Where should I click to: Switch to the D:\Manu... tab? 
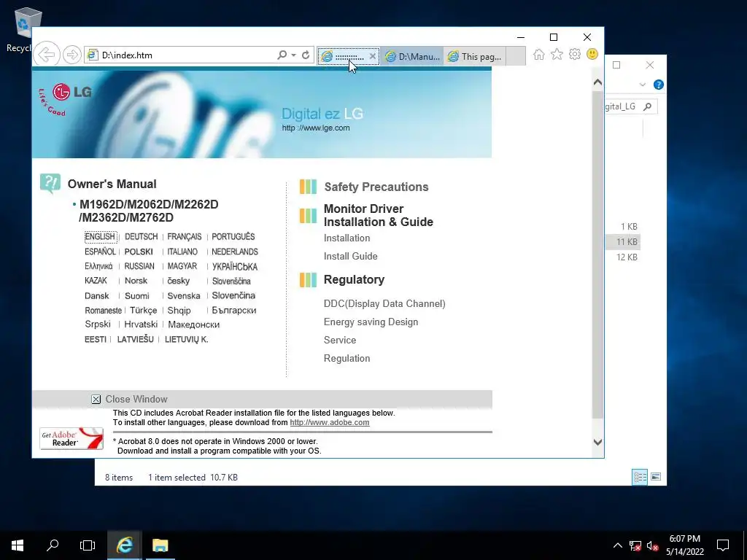pyautogui.click(x=413, y=56)
